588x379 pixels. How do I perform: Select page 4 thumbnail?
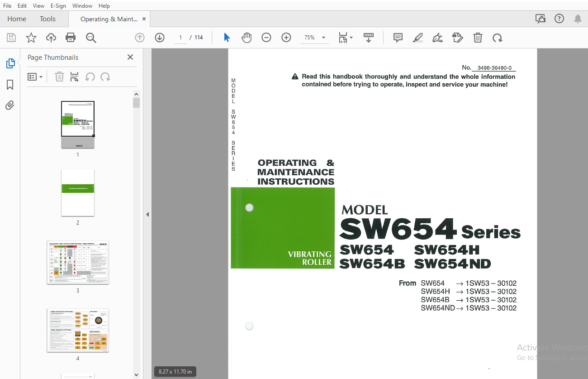tap(78, 330)
